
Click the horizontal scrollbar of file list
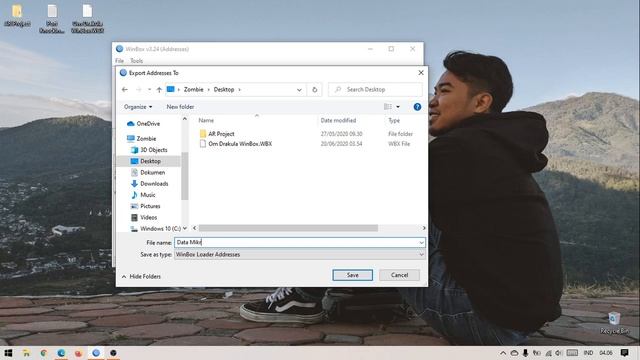pyautogui.click(x=288, y=228)
